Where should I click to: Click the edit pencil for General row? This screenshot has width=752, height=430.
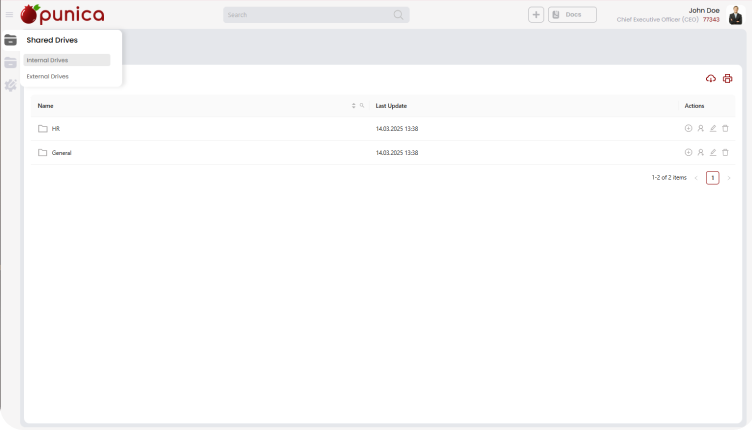(x=713, y=152)
